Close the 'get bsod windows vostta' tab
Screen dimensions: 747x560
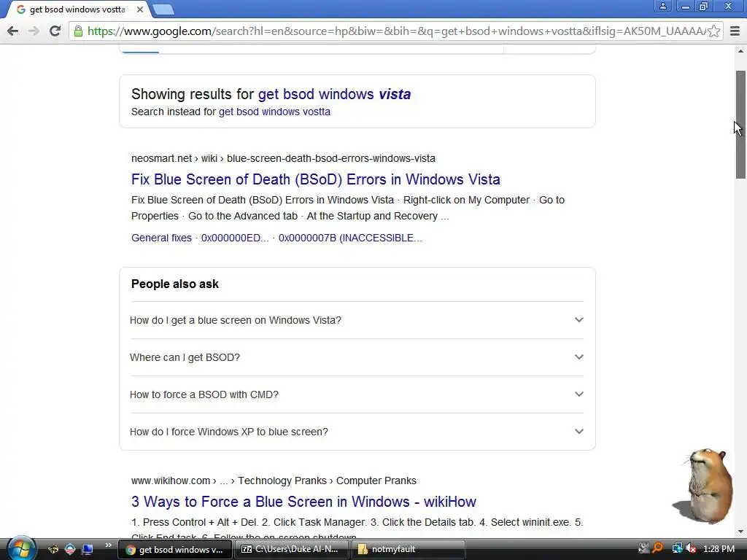(x=139, y=9)
